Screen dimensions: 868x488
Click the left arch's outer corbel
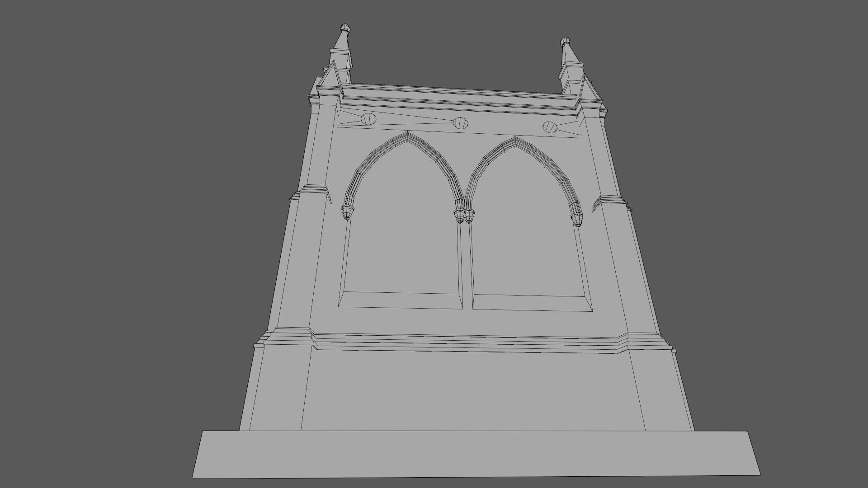coord(347,212)
